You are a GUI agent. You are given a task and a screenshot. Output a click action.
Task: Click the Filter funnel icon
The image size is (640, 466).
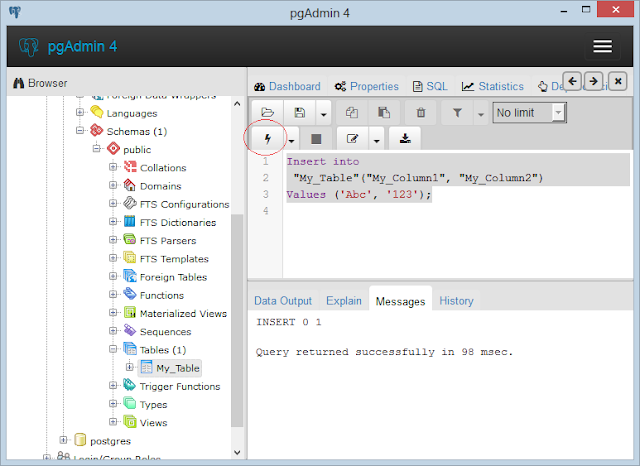457,113
